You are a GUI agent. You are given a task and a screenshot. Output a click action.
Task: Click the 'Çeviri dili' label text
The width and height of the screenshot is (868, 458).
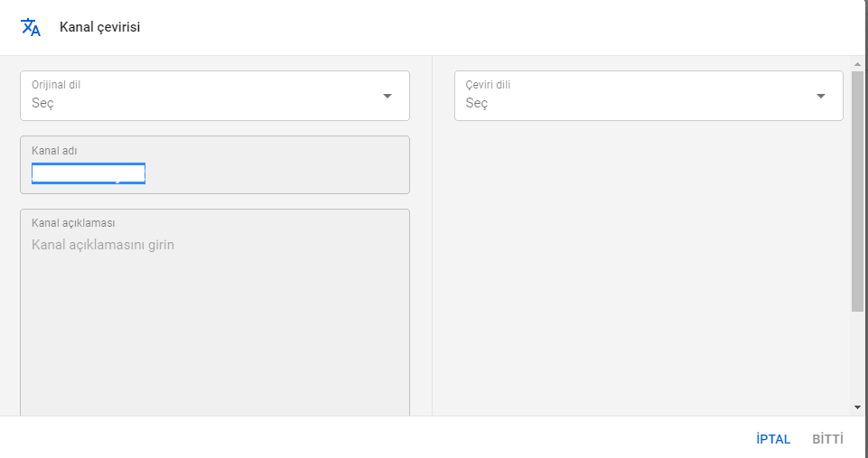488,85
